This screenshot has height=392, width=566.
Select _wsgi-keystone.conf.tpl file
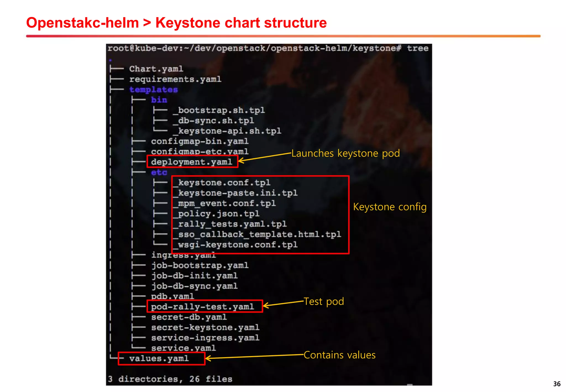235,245
